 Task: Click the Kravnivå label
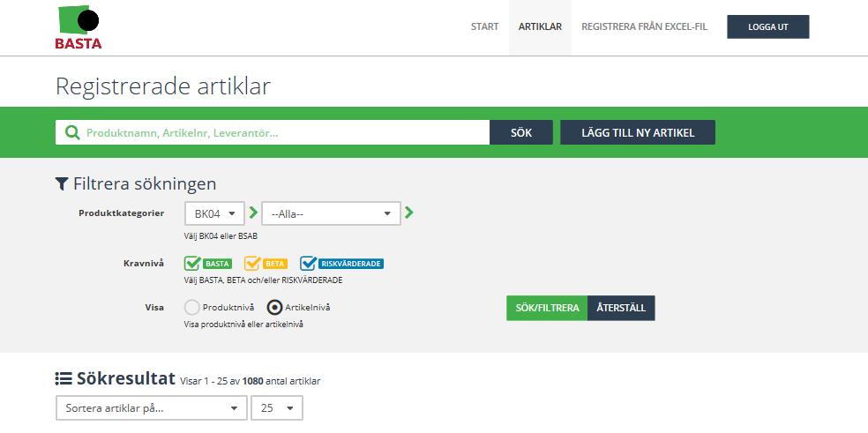[144, 264]
